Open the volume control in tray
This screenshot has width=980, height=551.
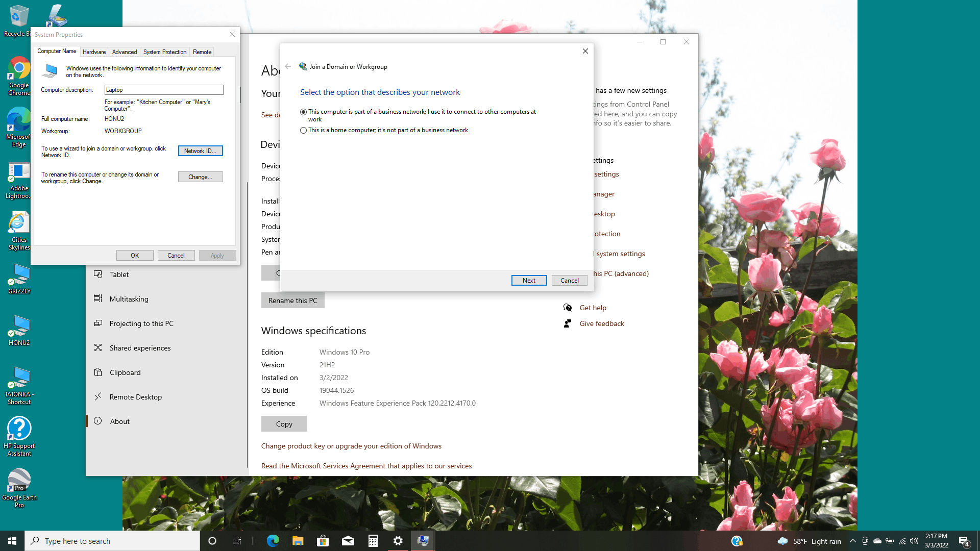(914, 541)
